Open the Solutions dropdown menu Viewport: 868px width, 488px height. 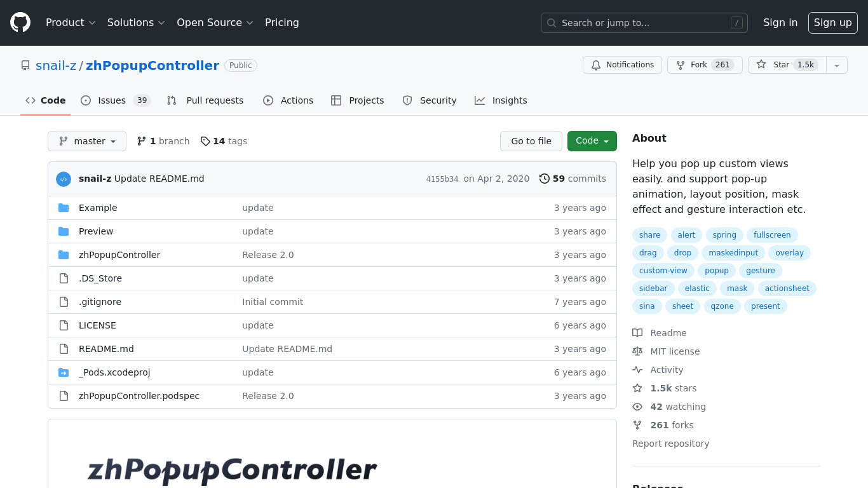pyautogui.click(x=136, y=23)
